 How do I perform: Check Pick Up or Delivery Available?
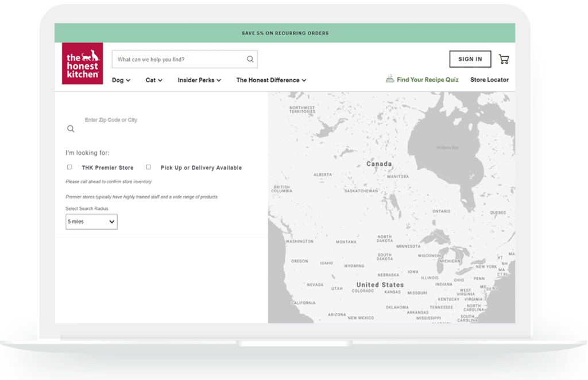(x=148, y=167)
